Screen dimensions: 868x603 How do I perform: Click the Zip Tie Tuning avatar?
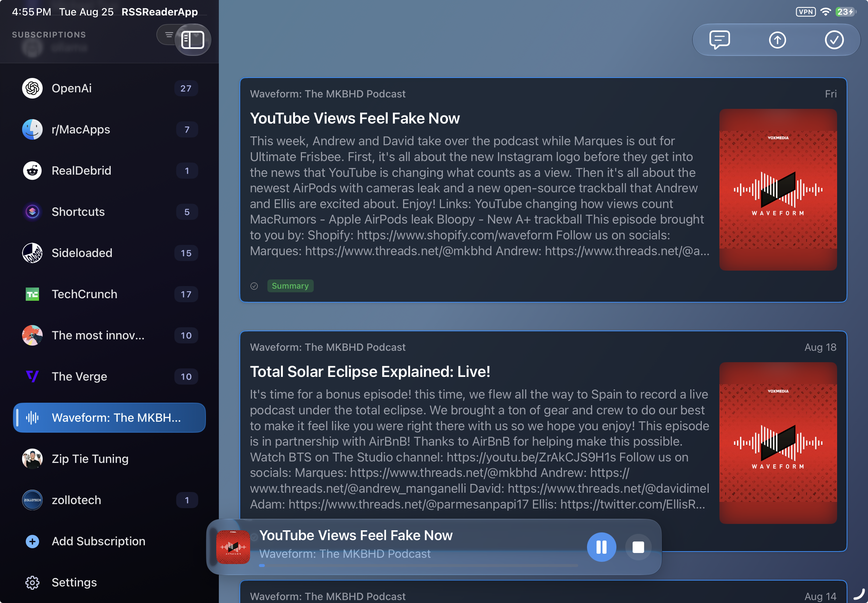32,459
